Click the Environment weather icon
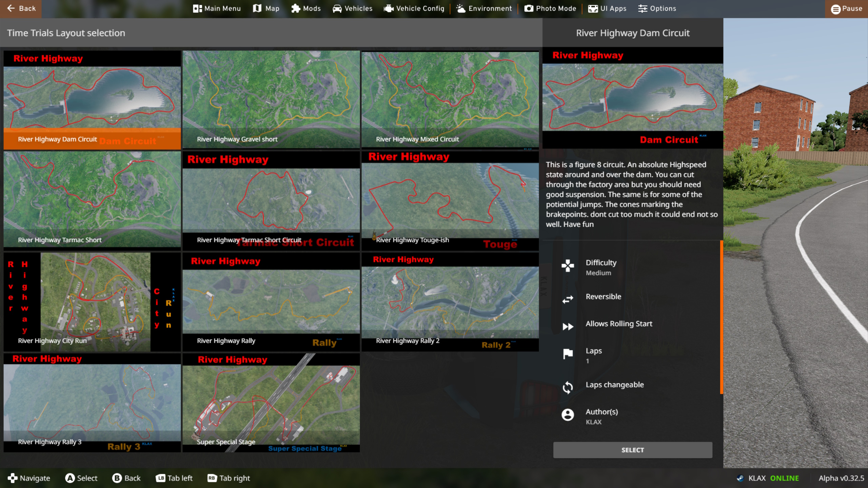868x488 pixels. click(x=461, y=8)
